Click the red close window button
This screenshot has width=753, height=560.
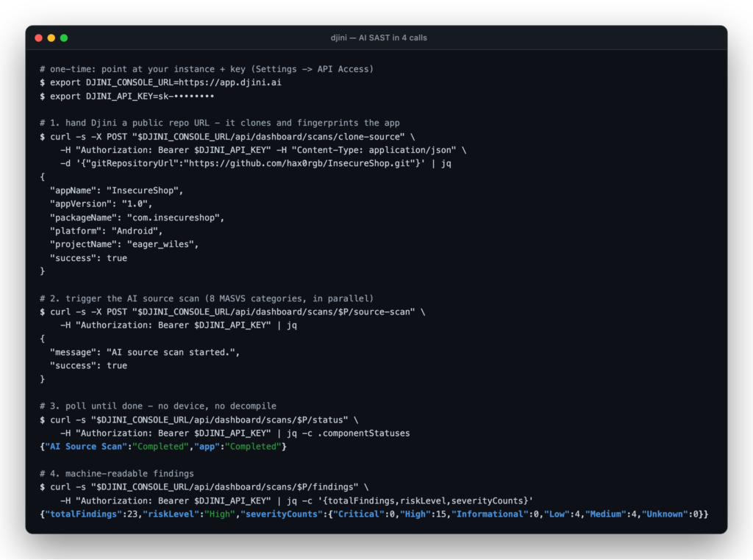[39, 38]
